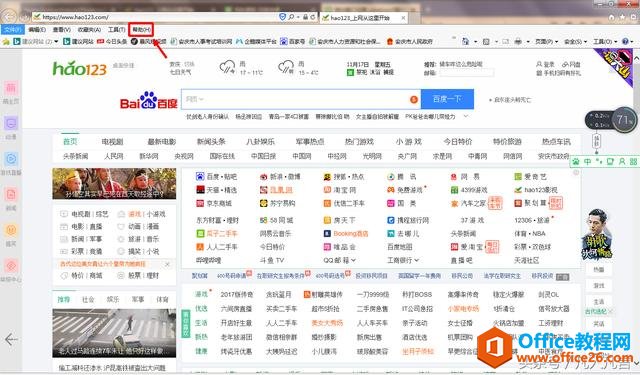Select the 首页 navigation tab

pyautogui.click(x=70, y=142)
